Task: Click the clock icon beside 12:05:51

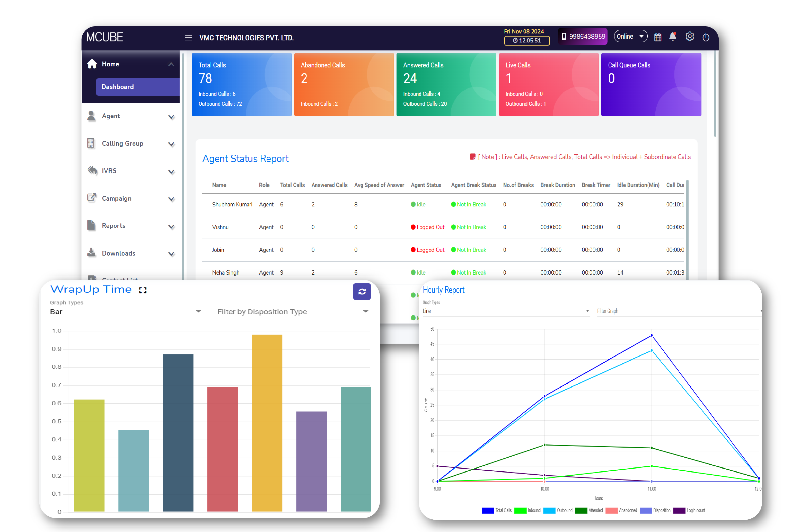Action: click(515, 40)
